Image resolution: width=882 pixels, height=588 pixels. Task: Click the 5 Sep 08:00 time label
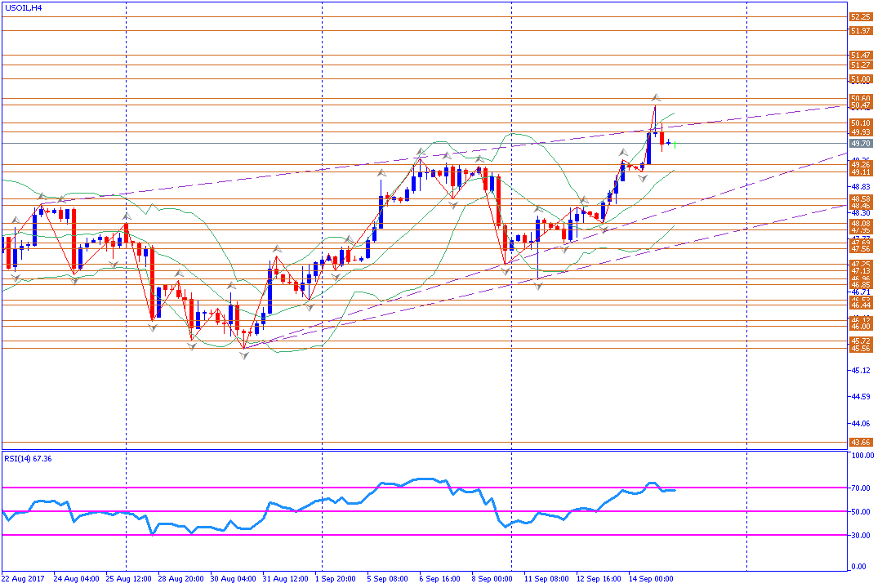click(387, 578)
